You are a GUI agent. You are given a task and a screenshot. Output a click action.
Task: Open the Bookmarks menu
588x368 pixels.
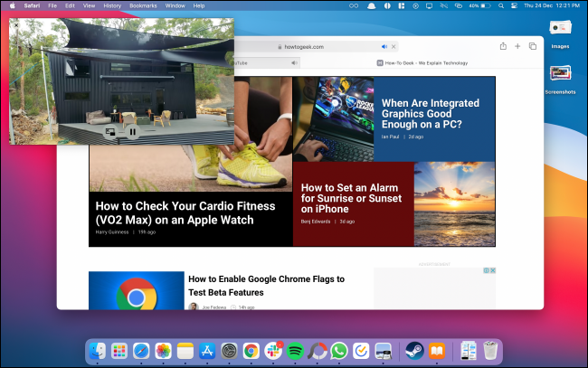point(143,5)
